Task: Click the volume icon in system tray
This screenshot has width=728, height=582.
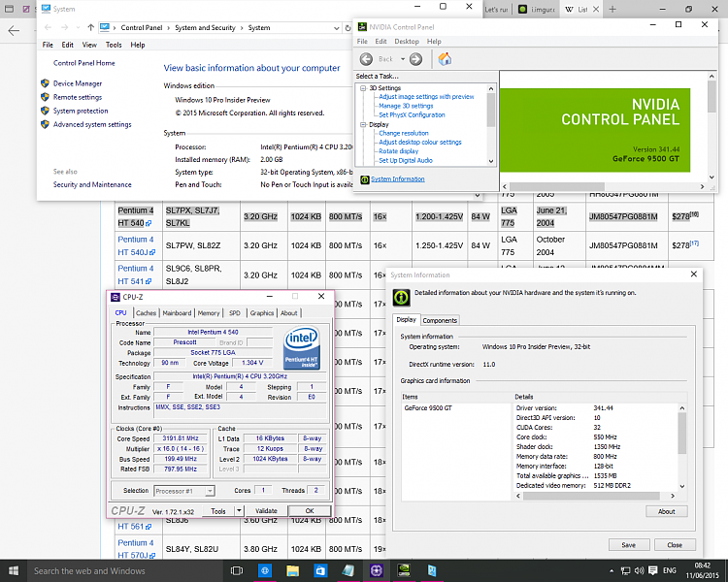Action: [640, 571]
